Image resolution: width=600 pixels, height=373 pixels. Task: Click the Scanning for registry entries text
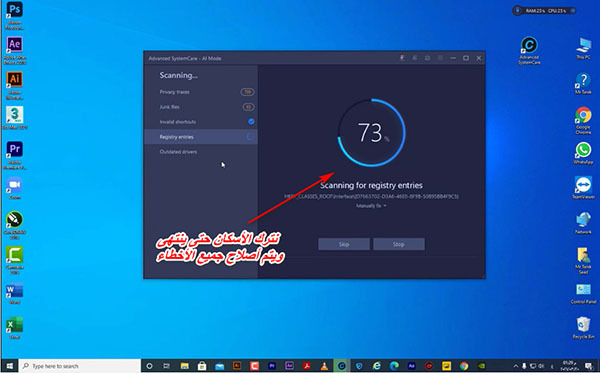tap(371, 185)
